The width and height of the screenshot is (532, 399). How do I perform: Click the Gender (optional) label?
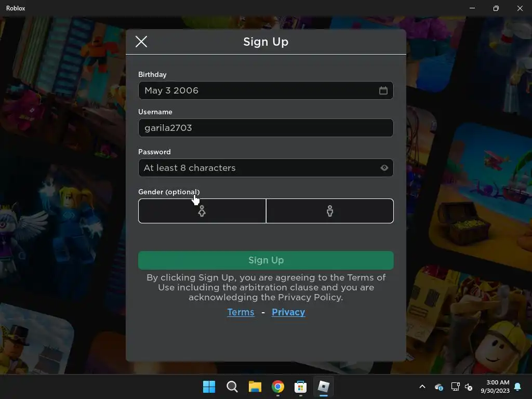click(169, 192)
